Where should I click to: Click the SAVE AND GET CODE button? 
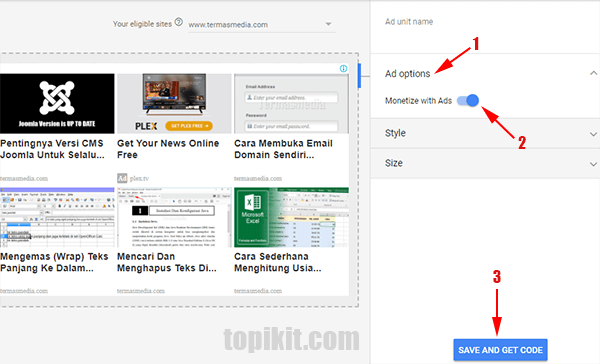pos(501,350)
